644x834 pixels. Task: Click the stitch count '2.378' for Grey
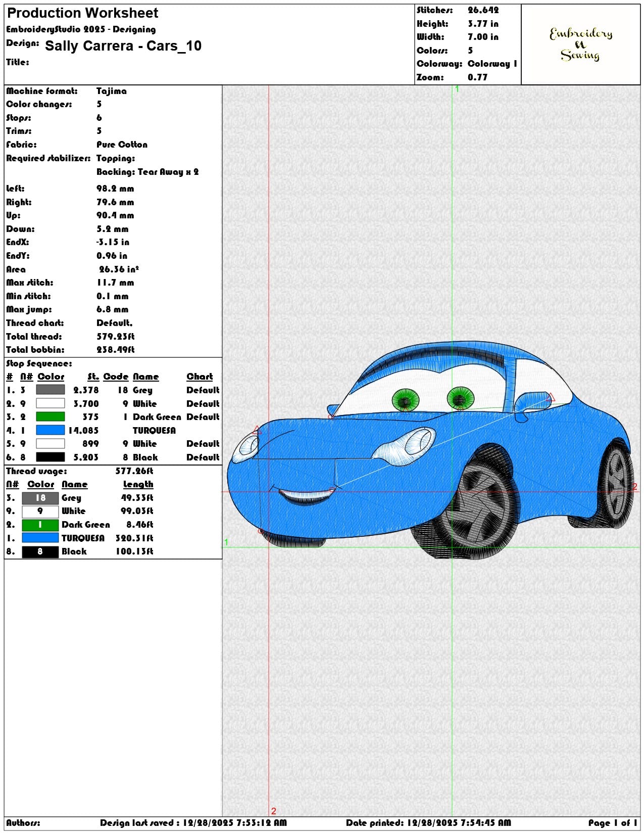coord(86,390)
